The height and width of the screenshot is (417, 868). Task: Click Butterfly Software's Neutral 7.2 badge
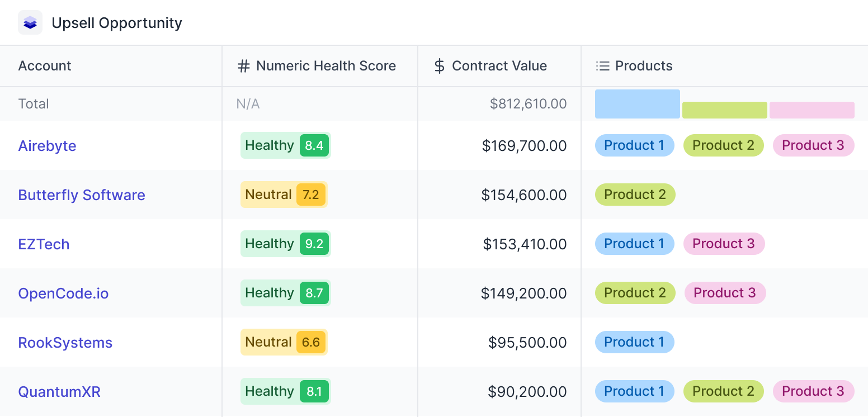pos(284,195)
